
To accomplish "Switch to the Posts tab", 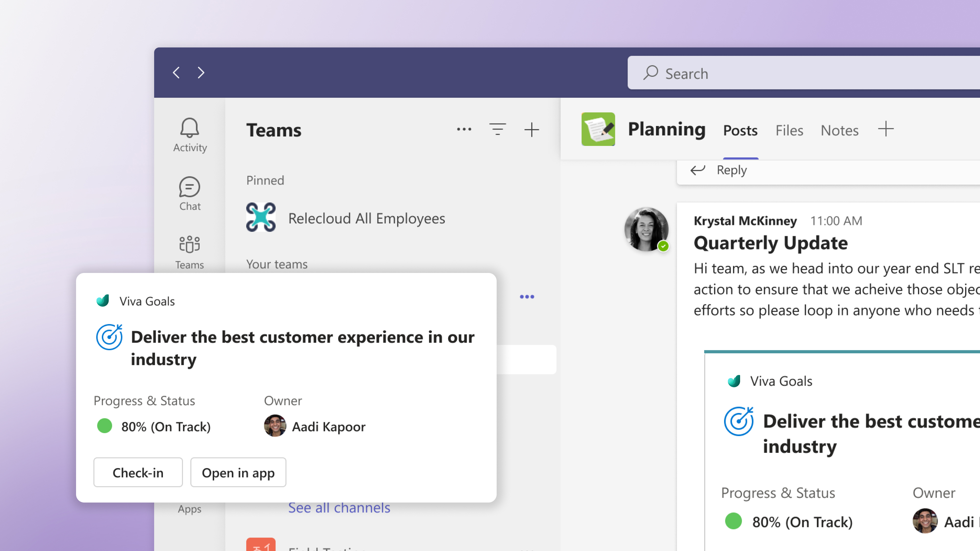I will coord(740,130).
